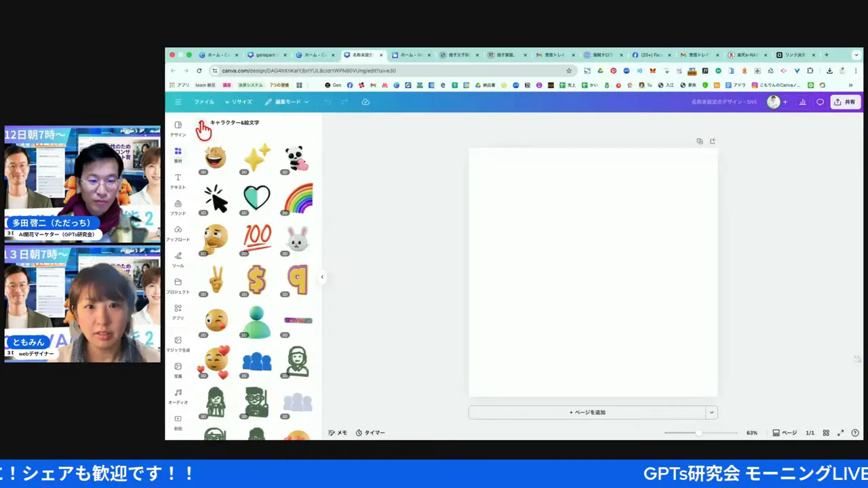Open the Design (デザイン) sidebar panel
The width and height of the screenshot is (868, 488).
[x=178, y=128]
